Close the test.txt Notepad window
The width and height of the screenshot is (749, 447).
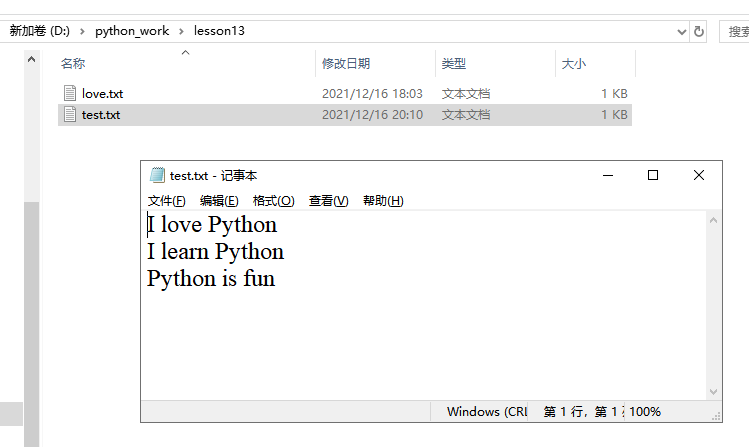point(698,175)
